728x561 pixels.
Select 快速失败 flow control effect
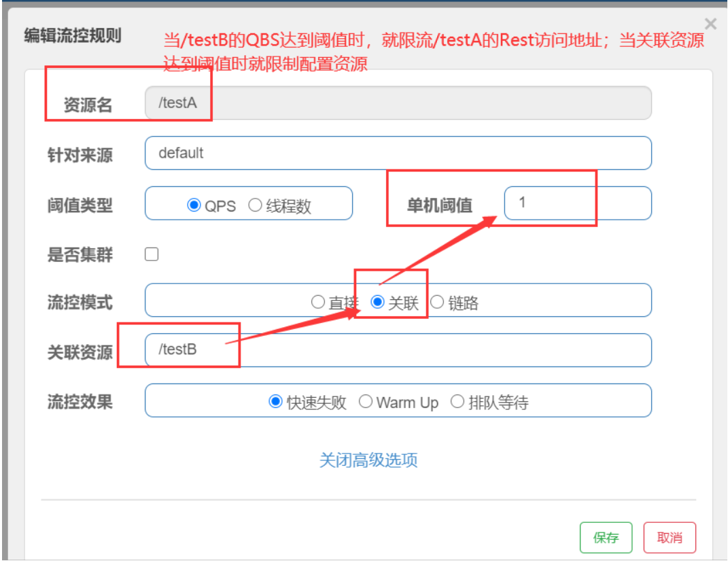276,402
